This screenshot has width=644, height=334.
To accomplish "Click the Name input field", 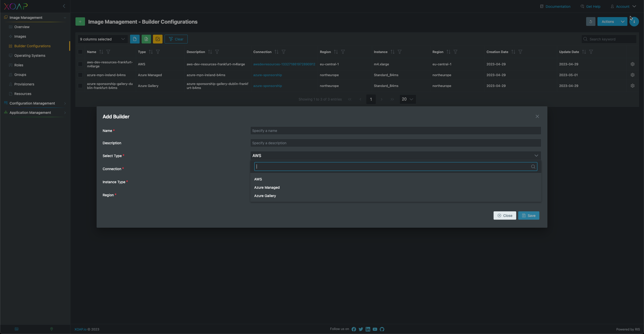I will 396,131.
